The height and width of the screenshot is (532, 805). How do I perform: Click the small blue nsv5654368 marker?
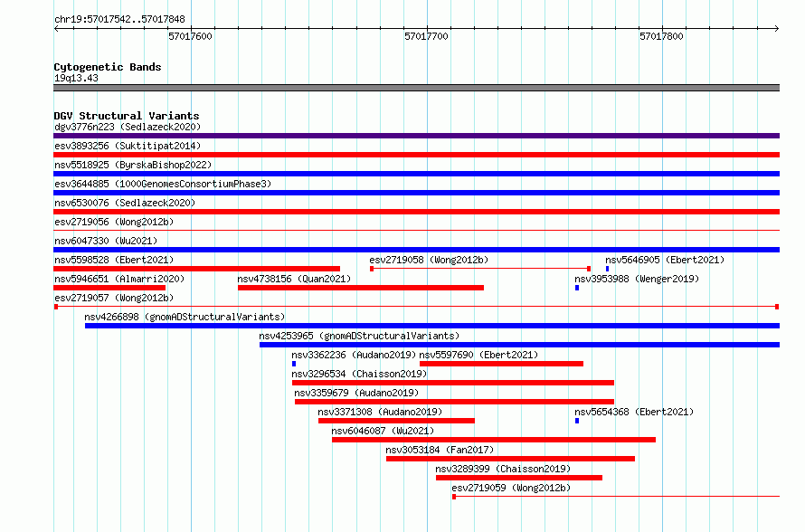pyautogui.click(x=577, y=421)
